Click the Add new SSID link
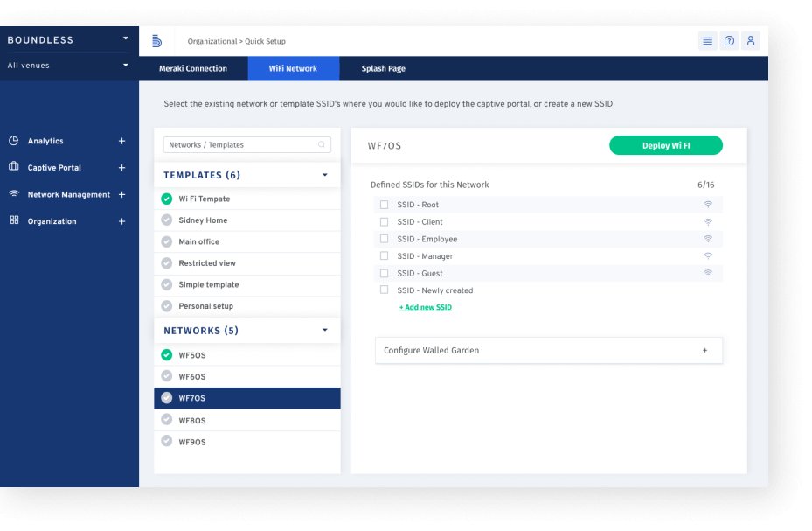The height and width of the screenshot is (531, 812). tap(426, 307)
